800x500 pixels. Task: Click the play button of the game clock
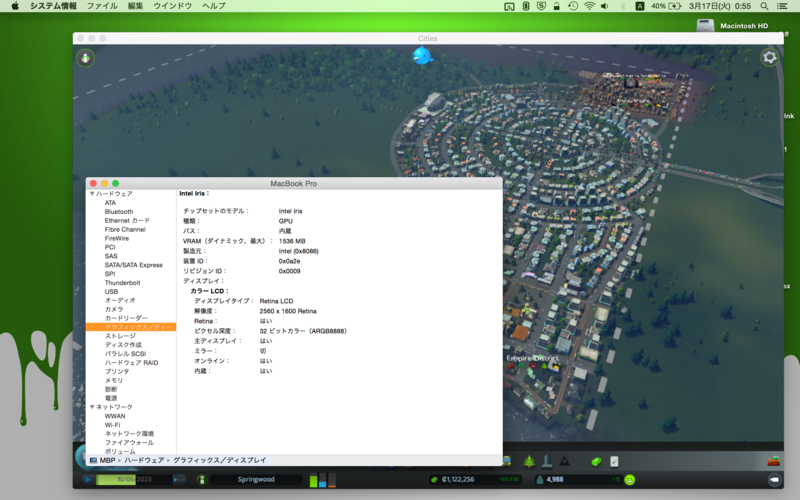(x=88, y=480)
